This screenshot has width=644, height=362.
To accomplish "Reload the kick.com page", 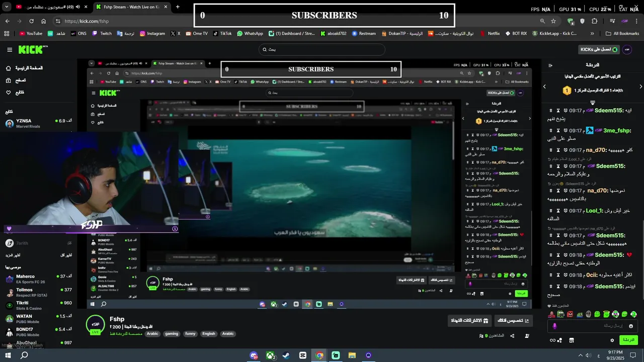I will [31, 21].
